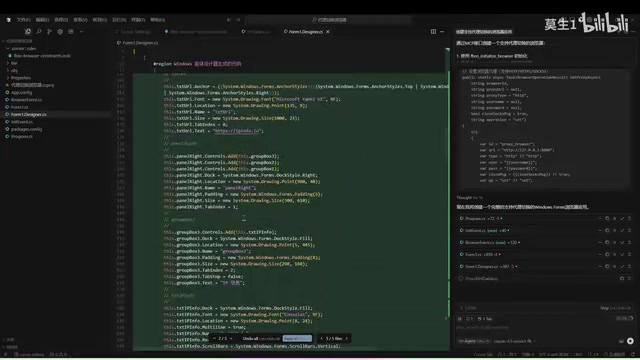
Task: Show more activity bar views chevron
Action: click(x=82, y=31)
